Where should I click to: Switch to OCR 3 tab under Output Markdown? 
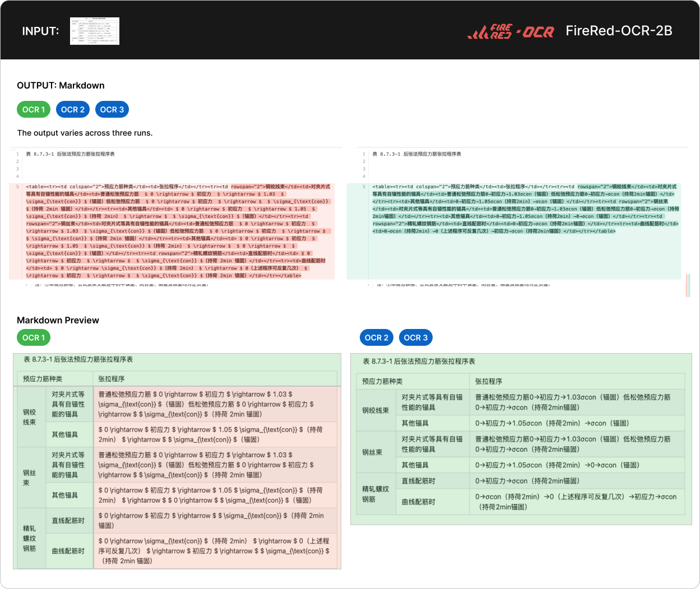coord(112,109)
